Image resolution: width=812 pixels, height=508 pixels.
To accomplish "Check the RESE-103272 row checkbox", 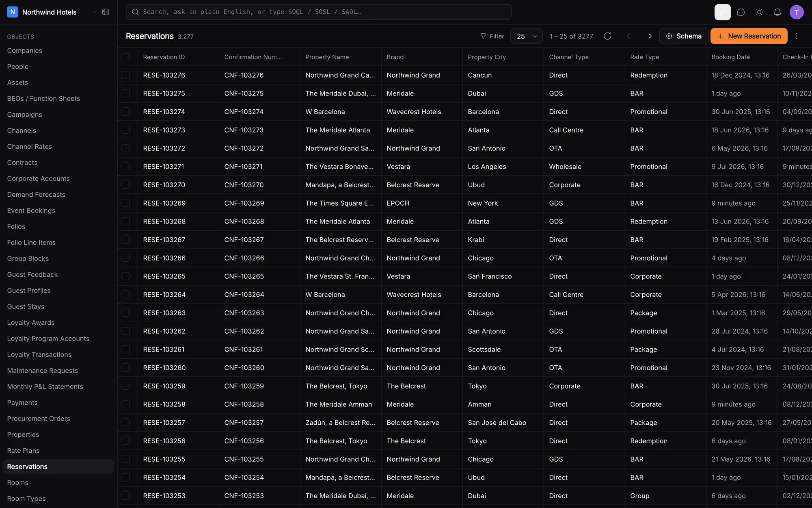I will pyautogui.click(x=125, y=148).
